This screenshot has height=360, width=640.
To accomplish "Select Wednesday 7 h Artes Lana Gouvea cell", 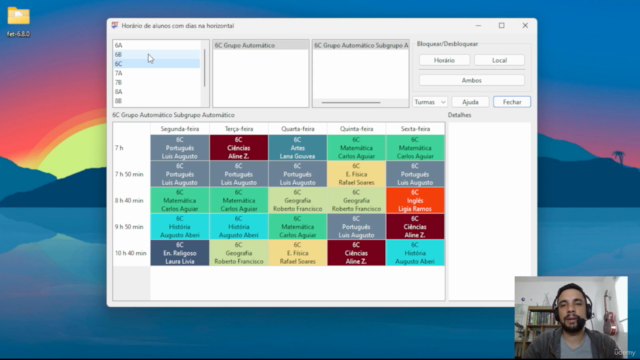I will pos(298,148).
